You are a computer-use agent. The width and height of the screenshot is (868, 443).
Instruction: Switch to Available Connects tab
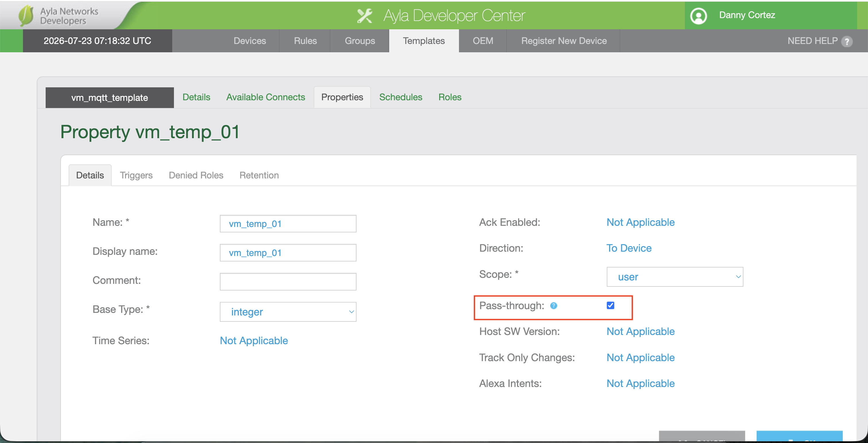click(266, 97)
